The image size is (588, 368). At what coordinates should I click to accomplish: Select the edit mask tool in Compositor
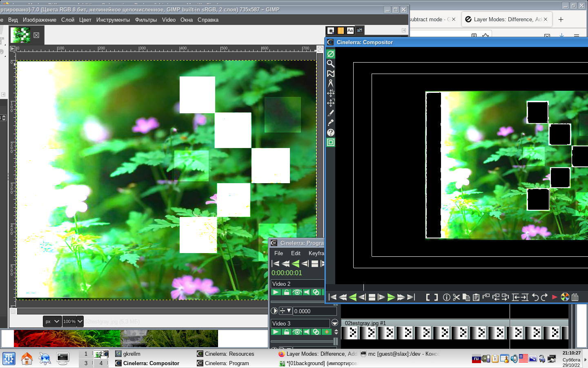331,74
